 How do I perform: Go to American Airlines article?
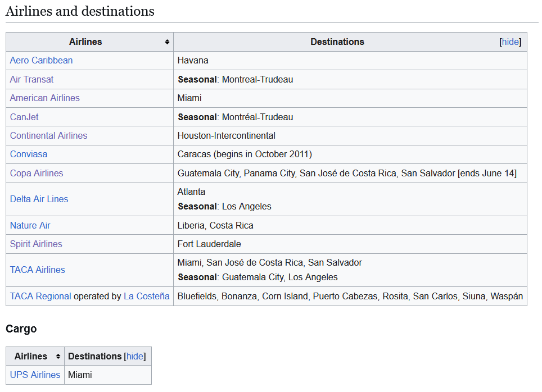click(45, 98)
